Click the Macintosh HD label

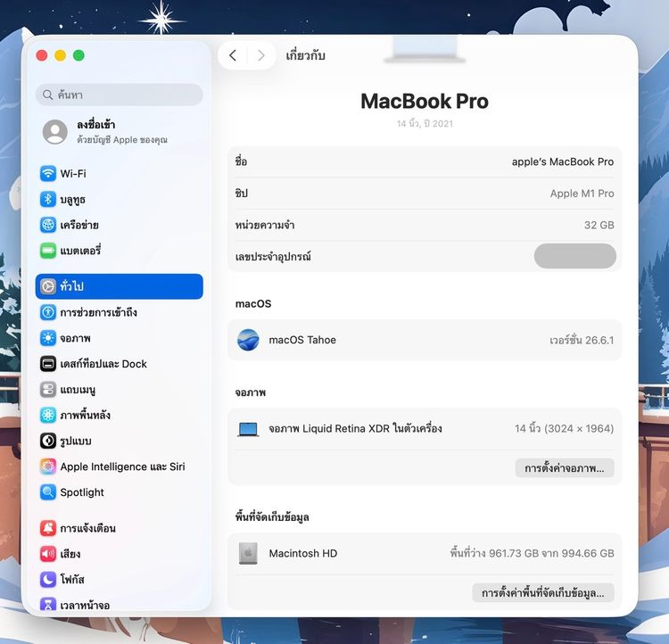click(x=303, y=554)
